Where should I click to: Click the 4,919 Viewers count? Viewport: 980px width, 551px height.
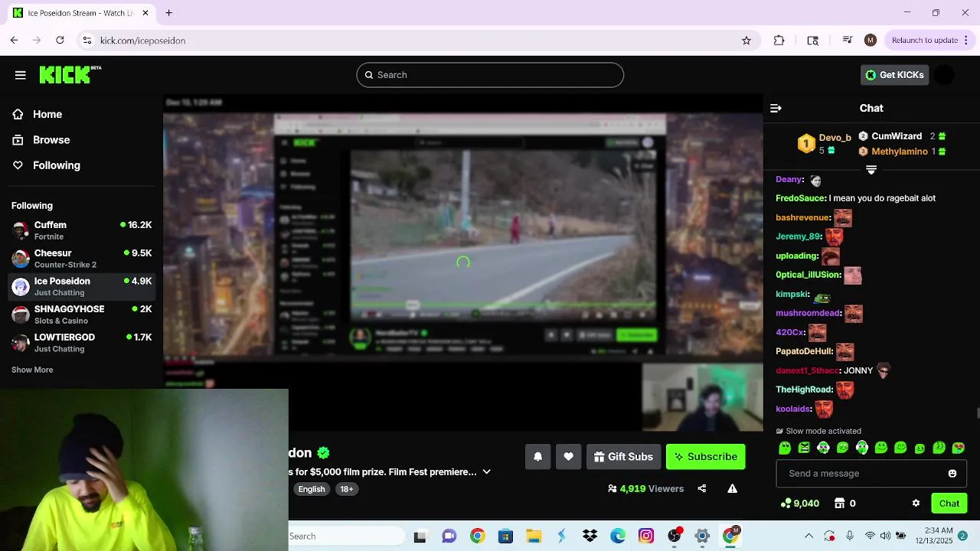tap(645, 488)
